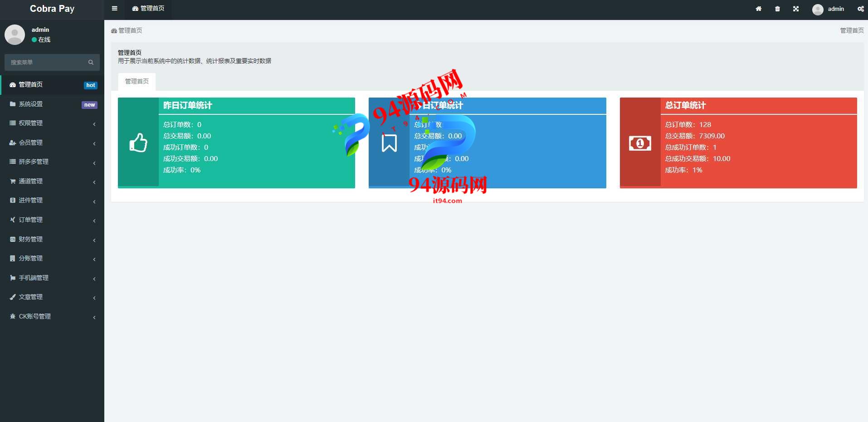This screenshot has width=868, height=422.
Task: Click the admin avatar in top bar
Action: [818, 10]
